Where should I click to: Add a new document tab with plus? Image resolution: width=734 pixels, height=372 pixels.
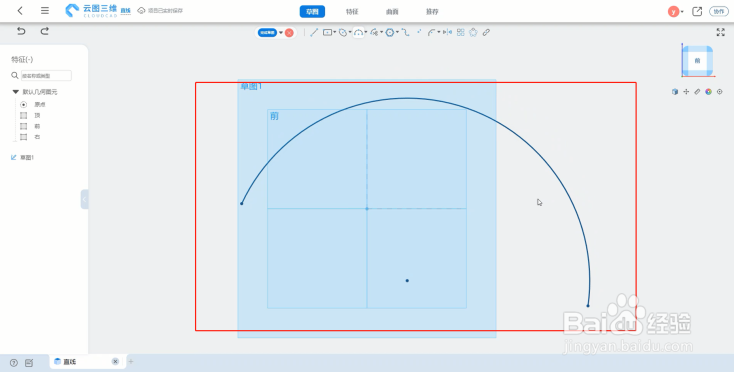[131, 361]
